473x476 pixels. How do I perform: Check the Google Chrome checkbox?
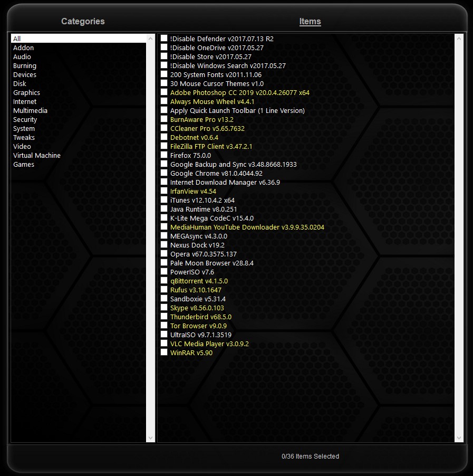coord(164,173)
